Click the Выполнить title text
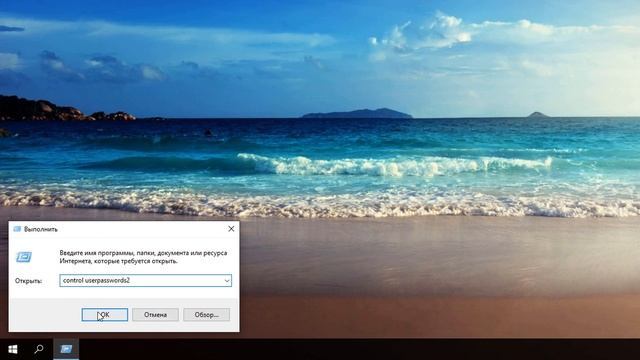Screen dimensions: 640x360 click(x=41, y=229)
